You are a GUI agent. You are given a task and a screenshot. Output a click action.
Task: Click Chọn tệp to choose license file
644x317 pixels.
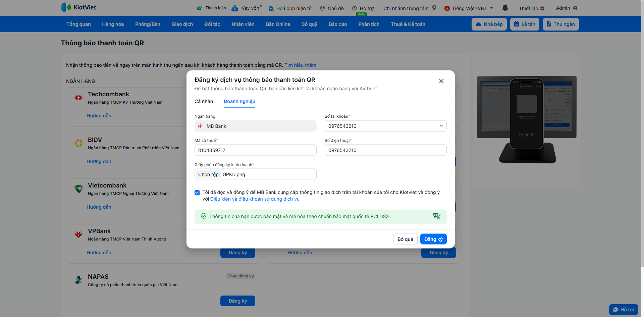pyautogui.click(x=208, y=174)
